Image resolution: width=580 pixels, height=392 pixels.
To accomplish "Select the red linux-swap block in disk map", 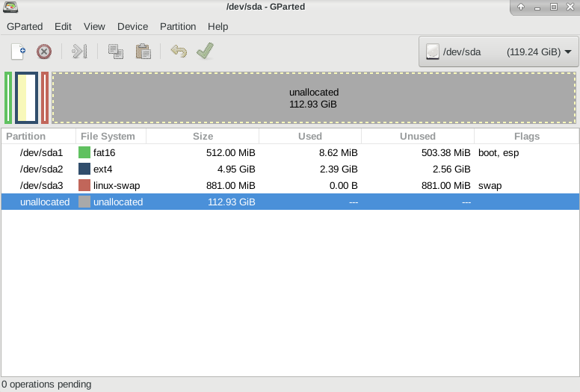I will [45, 98].
